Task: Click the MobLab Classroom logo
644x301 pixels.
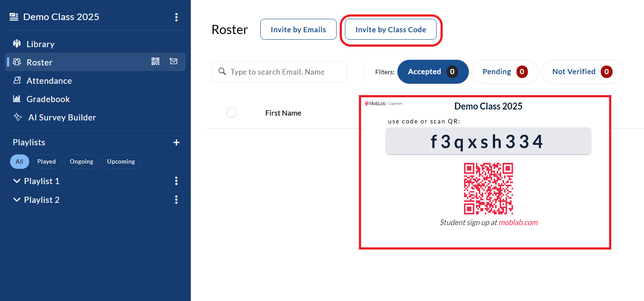Action: tap(384, 103)
